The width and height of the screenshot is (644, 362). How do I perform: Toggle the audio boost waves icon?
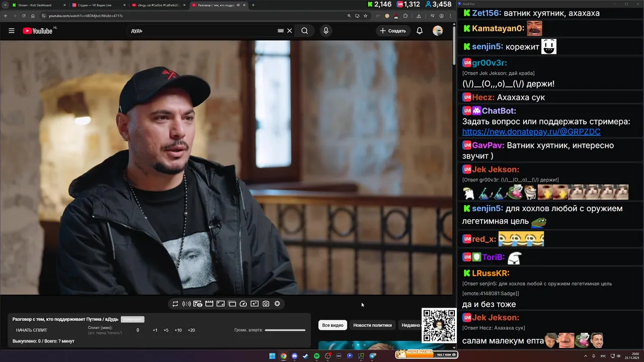click(x=186, y=304)
